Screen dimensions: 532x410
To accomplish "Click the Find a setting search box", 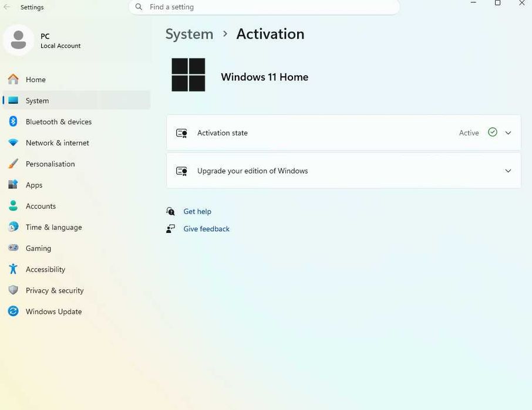I will (264, 7).
